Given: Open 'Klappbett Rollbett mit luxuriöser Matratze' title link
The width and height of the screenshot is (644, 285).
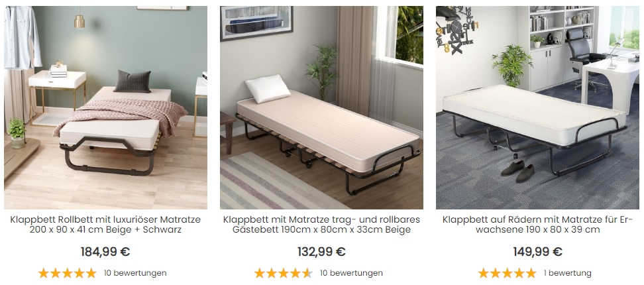Looking at the screenshot, I should (105, 225).
